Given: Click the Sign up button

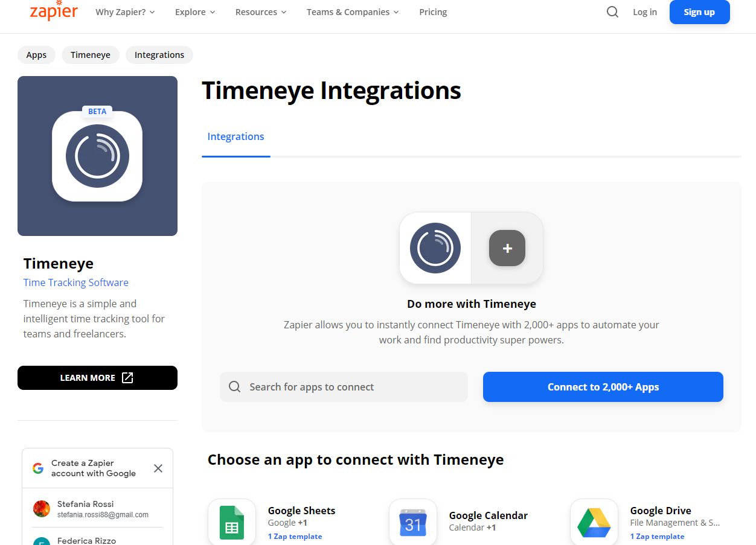Looking at the screenshot, I should coord(699,12).
